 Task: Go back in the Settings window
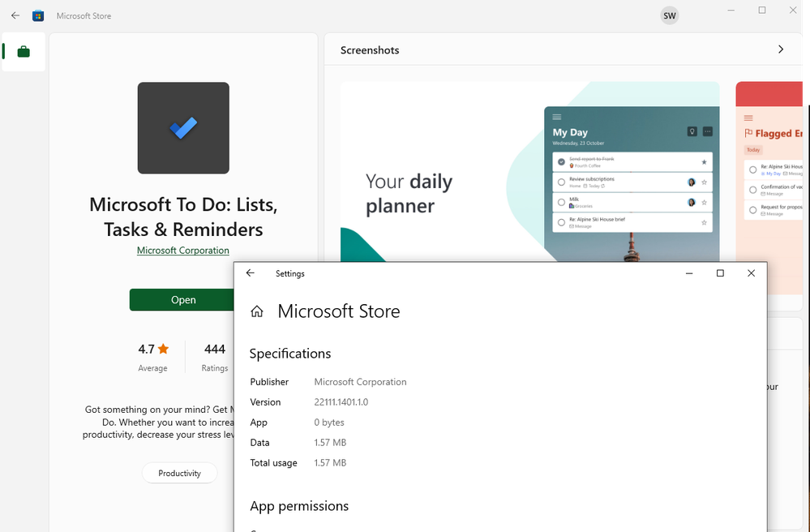click(x=251, y=273)
